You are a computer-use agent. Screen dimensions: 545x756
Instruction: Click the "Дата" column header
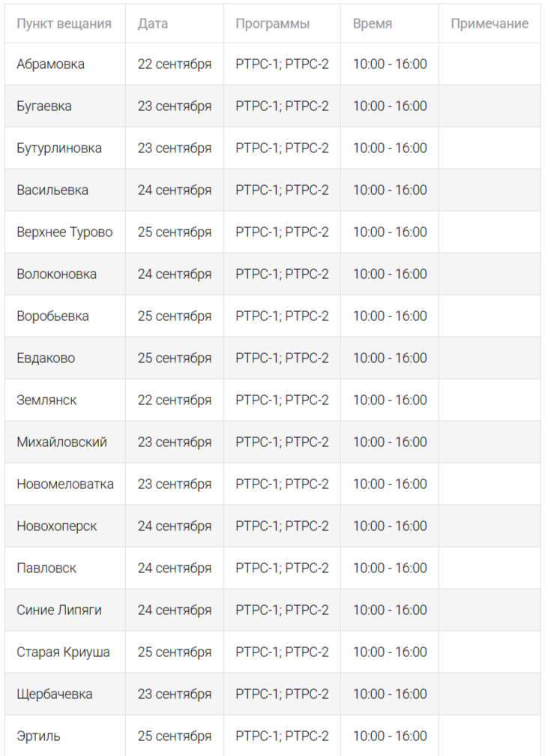153,23
